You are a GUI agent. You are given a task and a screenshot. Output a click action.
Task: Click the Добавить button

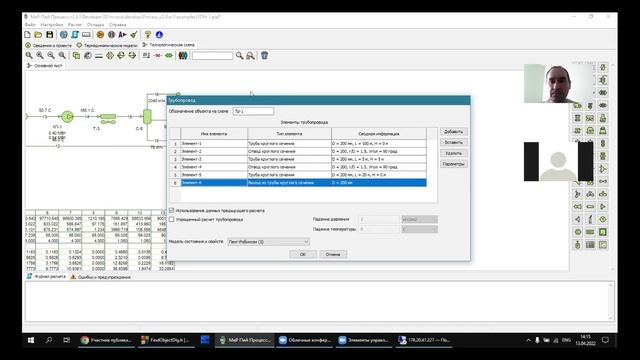pos(453,132)
